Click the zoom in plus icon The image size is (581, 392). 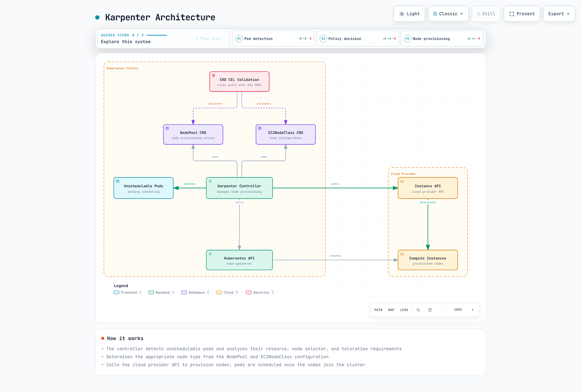pyautogui.click(x=472, y=310)
